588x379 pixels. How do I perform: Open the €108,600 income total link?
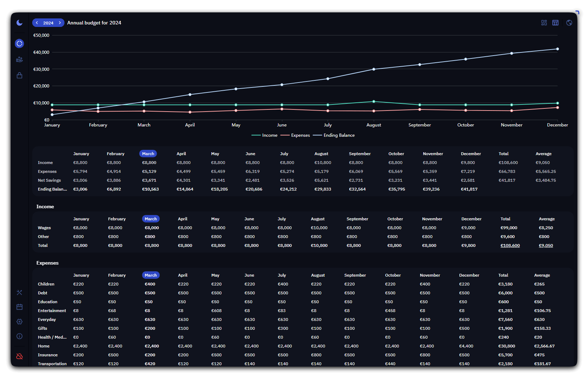pos(510,245)
